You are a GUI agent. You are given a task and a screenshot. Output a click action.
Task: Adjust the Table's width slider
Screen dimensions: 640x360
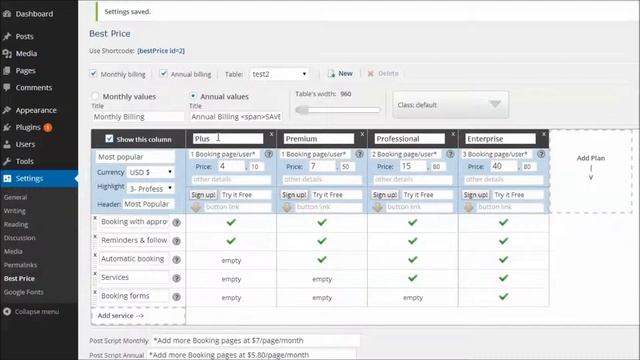(338, 110)
